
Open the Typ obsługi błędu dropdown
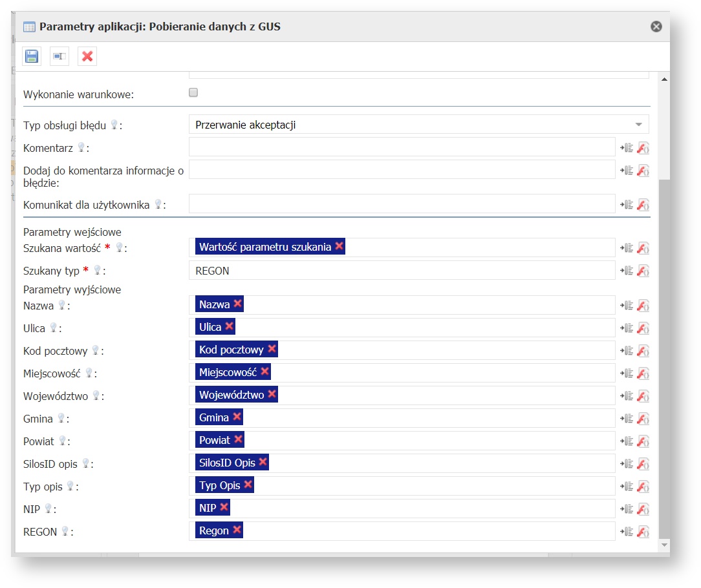click(x=638, y=125)
